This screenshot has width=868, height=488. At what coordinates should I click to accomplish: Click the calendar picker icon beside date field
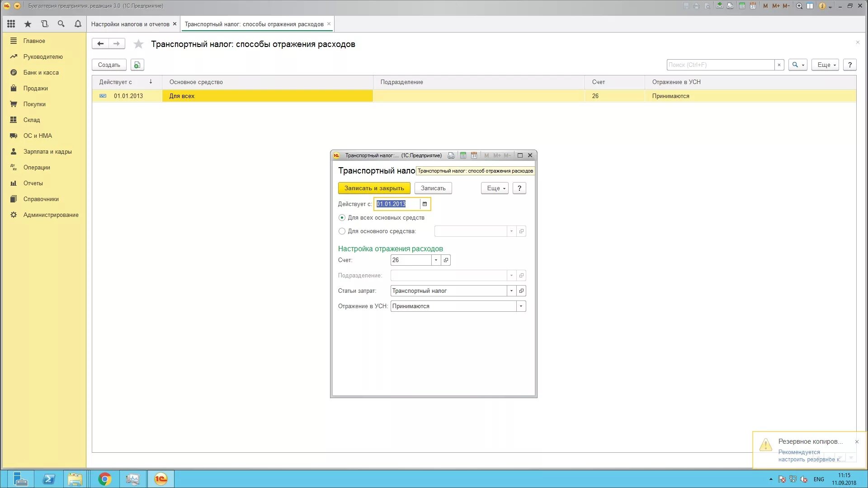tap(425, 204)
